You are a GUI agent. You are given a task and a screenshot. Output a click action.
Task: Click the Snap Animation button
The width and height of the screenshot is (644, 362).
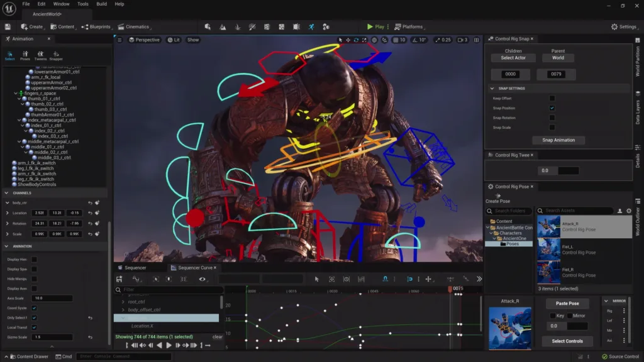[x=558, y=140]
